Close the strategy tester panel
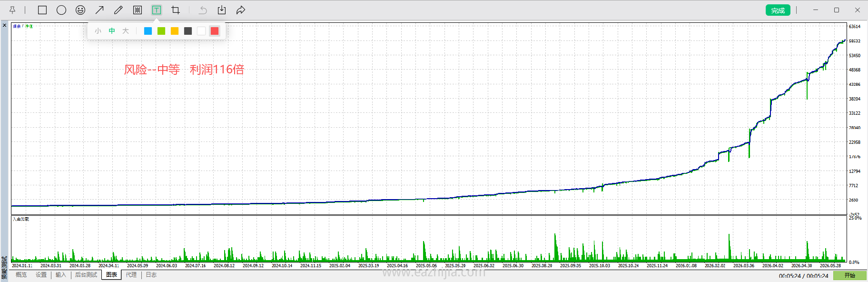The width and height of the screenshot is (868, 282). 5,25
